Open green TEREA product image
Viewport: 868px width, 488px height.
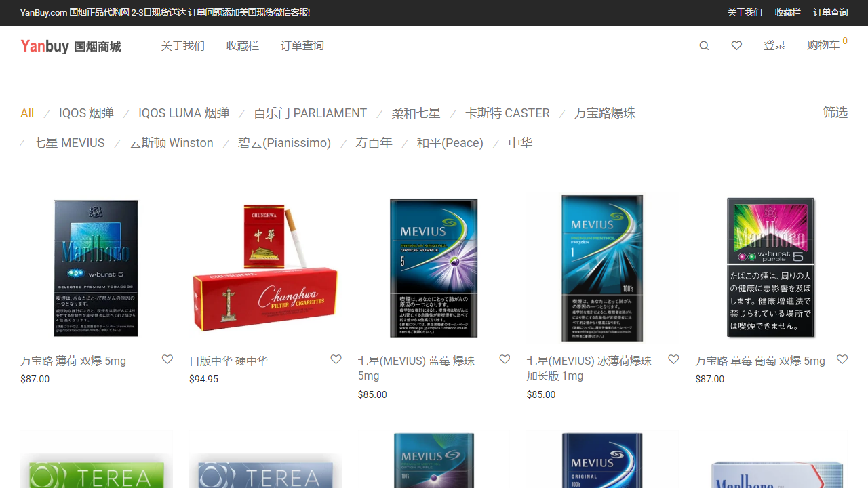[96, 459]
